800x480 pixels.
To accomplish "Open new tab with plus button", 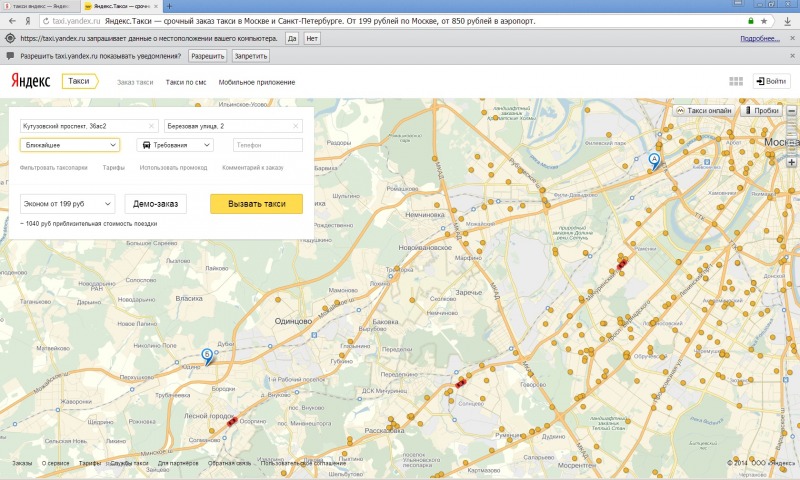I will point(169,6).
